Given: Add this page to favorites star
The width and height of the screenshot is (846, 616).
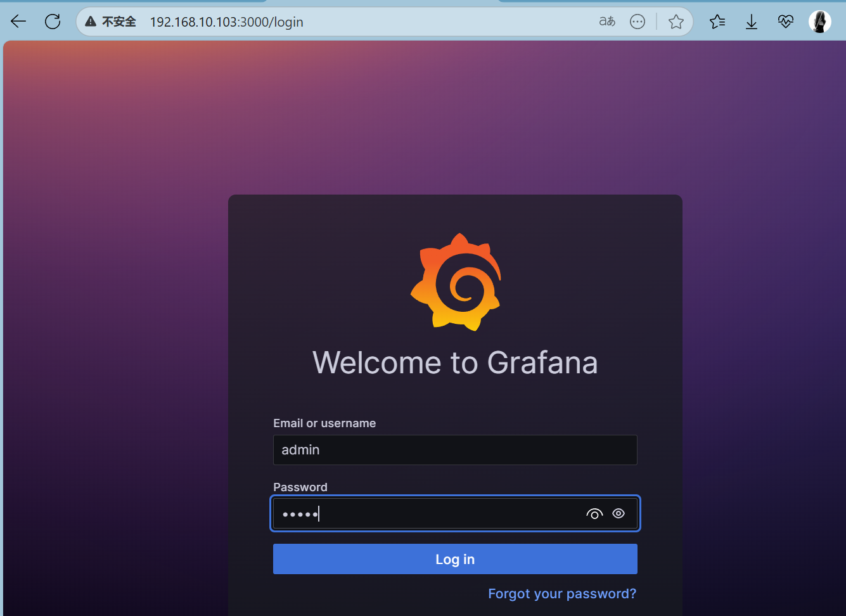Looking at the screenshot, I should [676, 22].
